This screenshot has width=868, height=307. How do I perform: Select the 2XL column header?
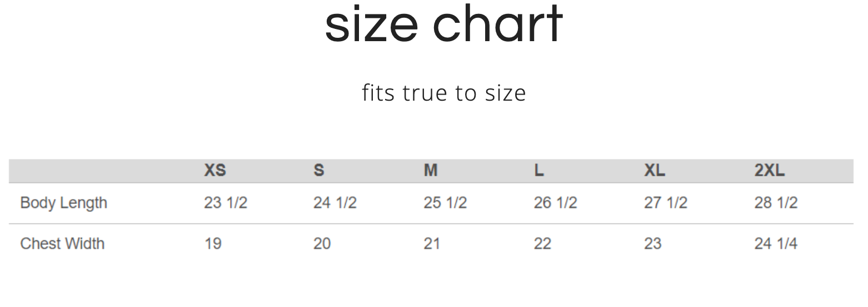[769, 170]
